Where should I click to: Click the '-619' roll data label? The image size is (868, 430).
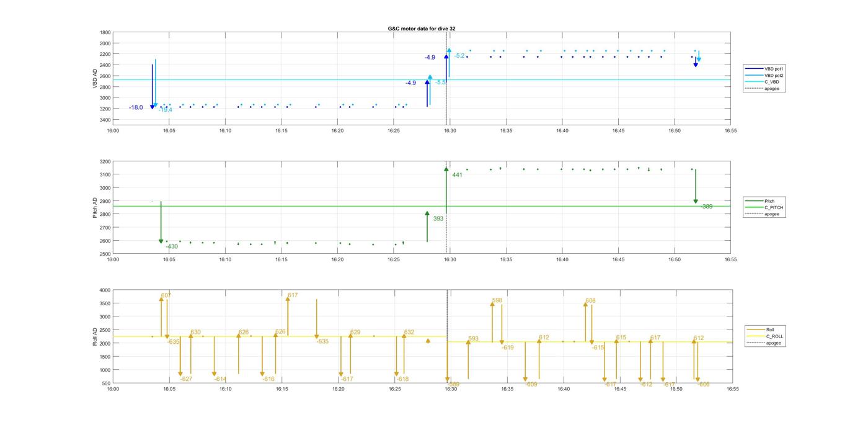[508, 347]
